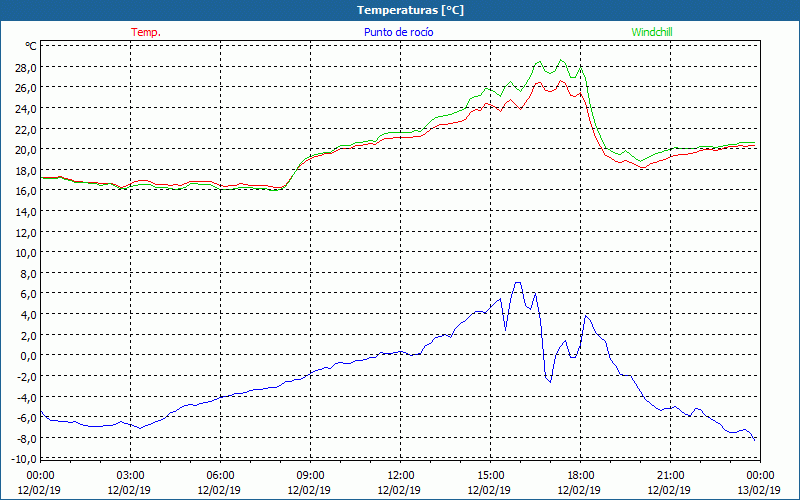Click the 18:00 time label on the x-axis

coord(581,476)
